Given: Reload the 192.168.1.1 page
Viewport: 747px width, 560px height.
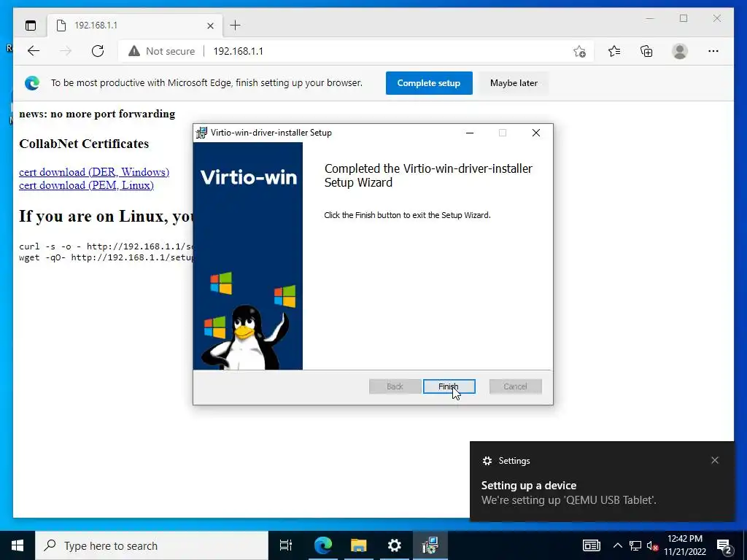Looking at the screenshot, I should (98, 51).
